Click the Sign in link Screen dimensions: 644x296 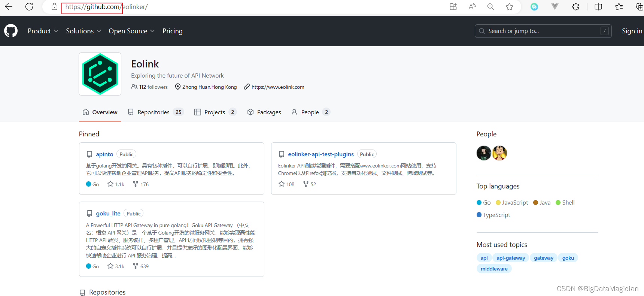click(632, 31)
